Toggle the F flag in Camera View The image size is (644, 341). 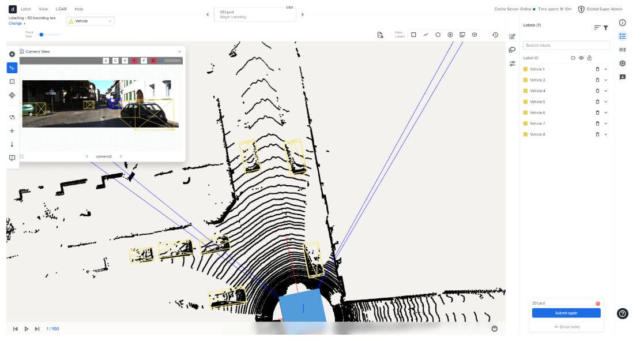tap(134, 60)
